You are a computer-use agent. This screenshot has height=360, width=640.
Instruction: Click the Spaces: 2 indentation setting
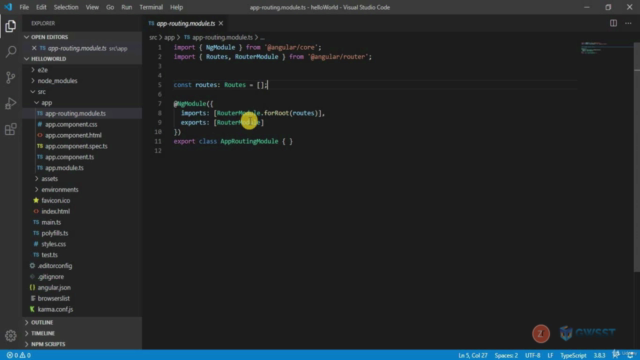coord(506,356)
